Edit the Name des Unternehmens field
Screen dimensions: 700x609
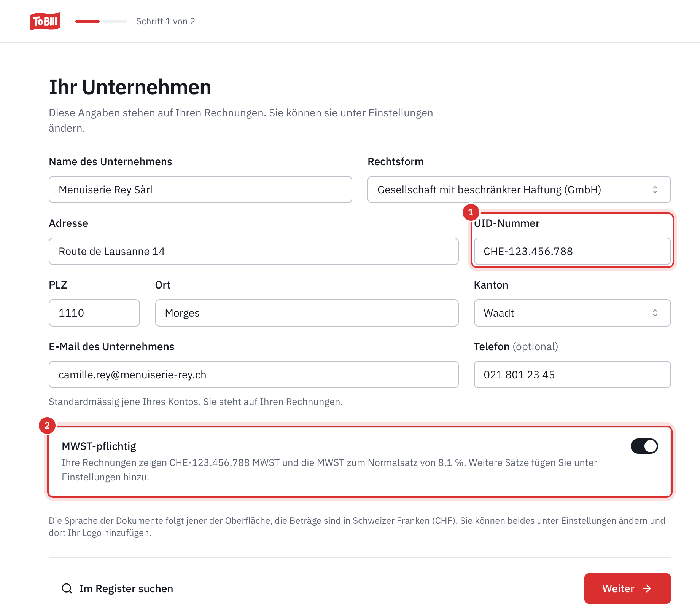coord(200,190)
